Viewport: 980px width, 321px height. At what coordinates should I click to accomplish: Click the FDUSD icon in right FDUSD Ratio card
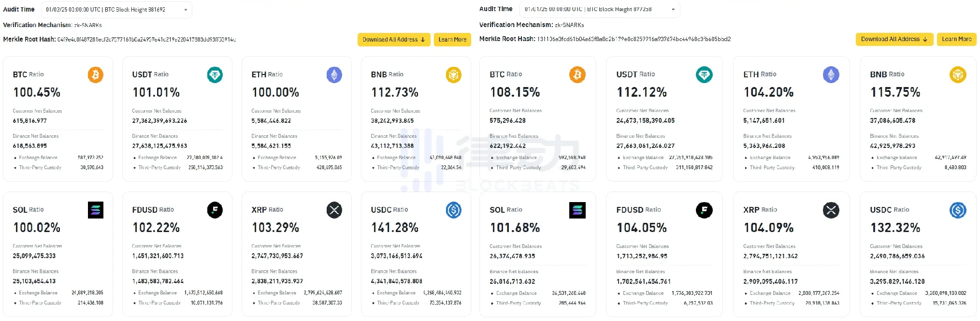(x=704, y=210)
